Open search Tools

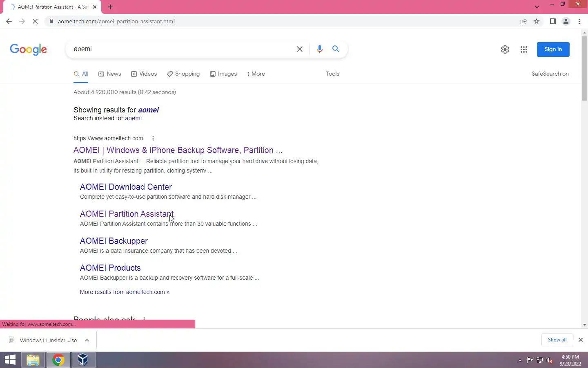pos(332,74)
